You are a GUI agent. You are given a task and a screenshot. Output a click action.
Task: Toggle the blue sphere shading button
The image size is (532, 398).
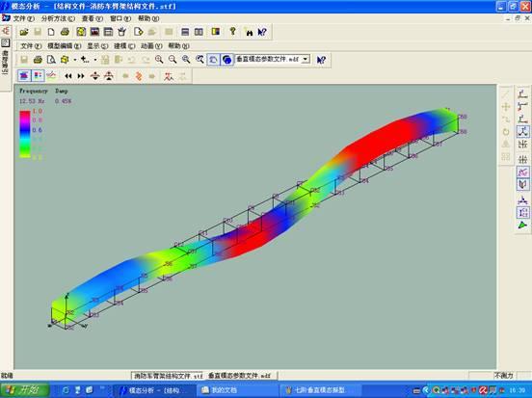coord(227,60)
